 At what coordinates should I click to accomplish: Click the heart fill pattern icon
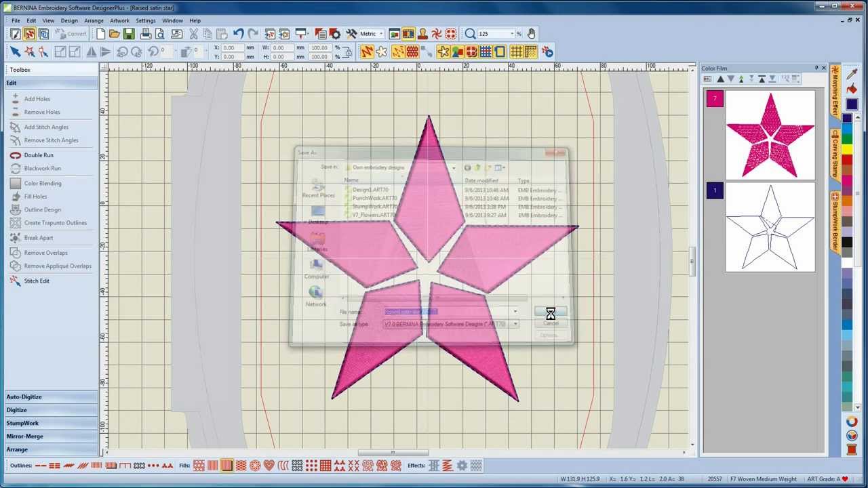click(x=269, y=465)
